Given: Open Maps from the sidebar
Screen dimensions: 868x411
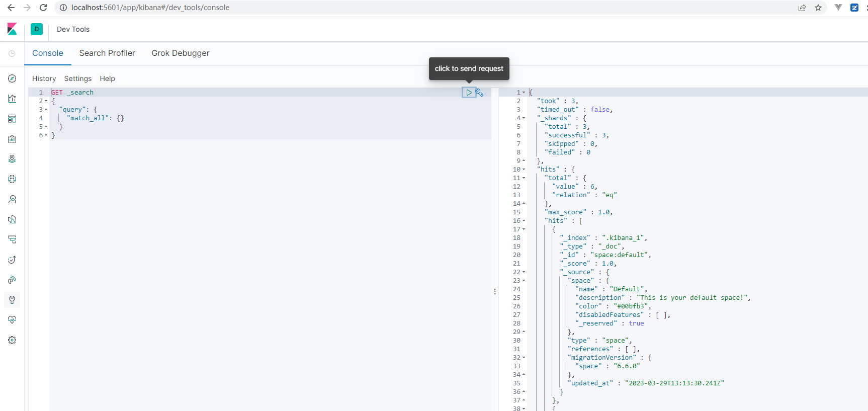Looking at the screenshot, I should (x=12, y=159).
